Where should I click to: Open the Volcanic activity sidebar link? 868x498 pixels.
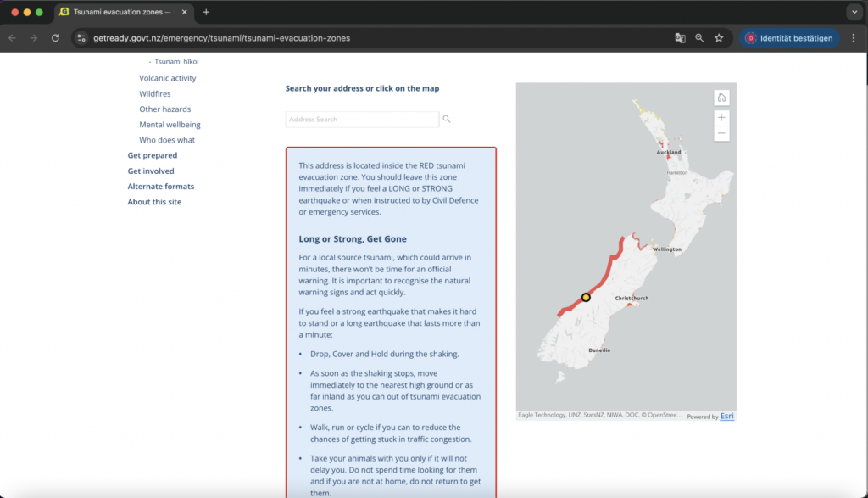coord(167,78)
